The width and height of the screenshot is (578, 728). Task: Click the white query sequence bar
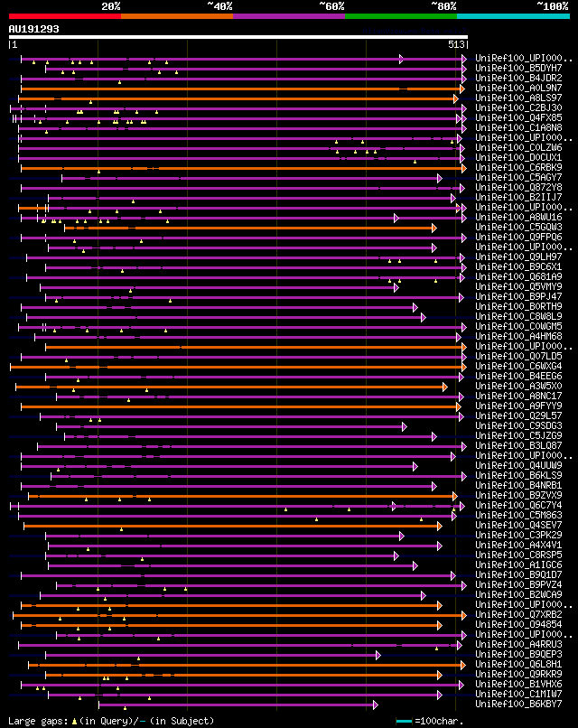click(x=238, y=37)
